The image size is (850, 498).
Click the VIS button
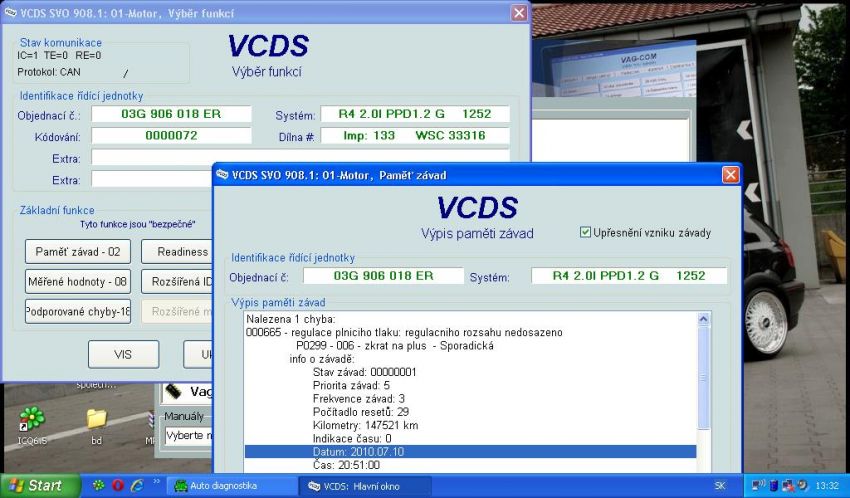point(123,354)
